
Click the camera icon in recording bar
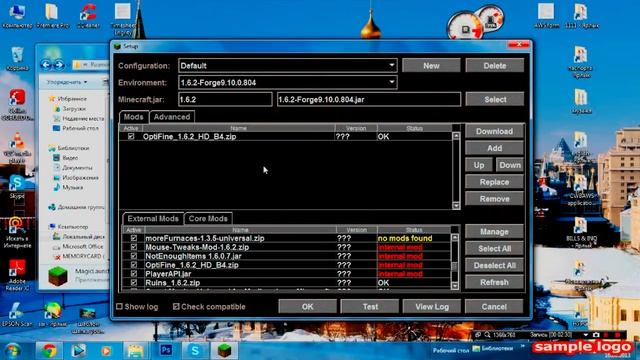click(596, 335)
